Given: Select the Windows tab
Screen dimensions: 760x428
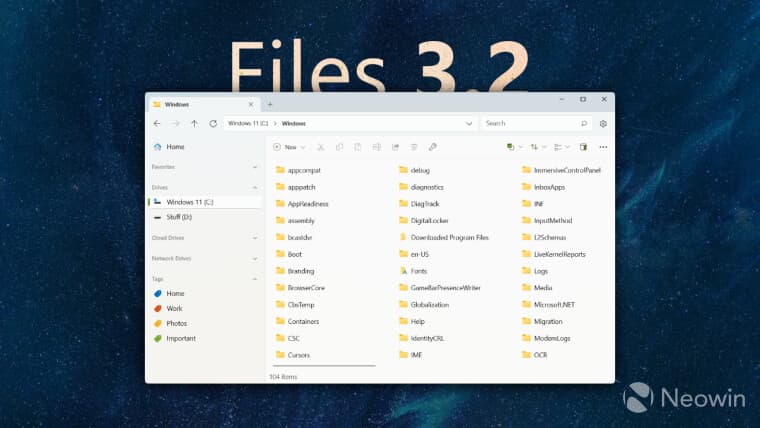Looking at the screenshot, I should (204, 104).
